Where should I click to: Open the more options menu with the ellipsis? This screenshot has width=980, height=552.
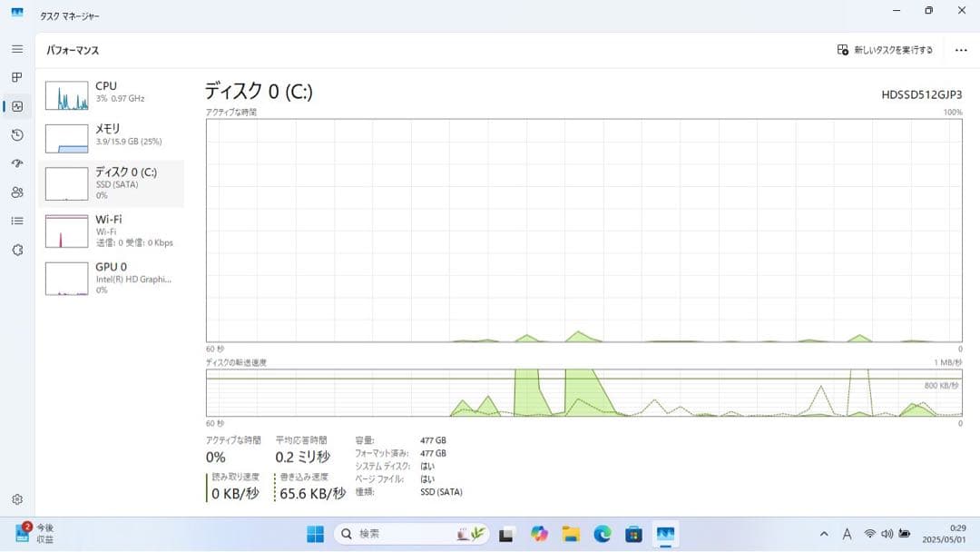pyautogui.click(x=960, y=50)
